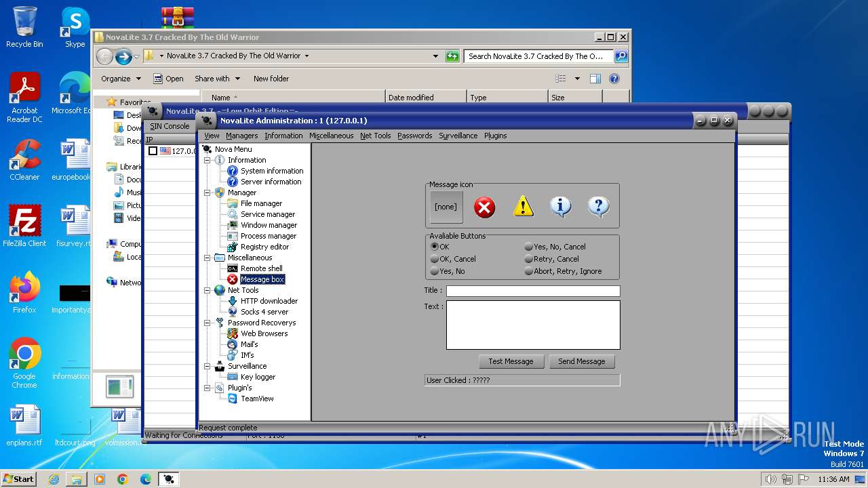Open the Share with dropdown in Explorer
Viewport: 868px width, 488px height.
point(217,79)
